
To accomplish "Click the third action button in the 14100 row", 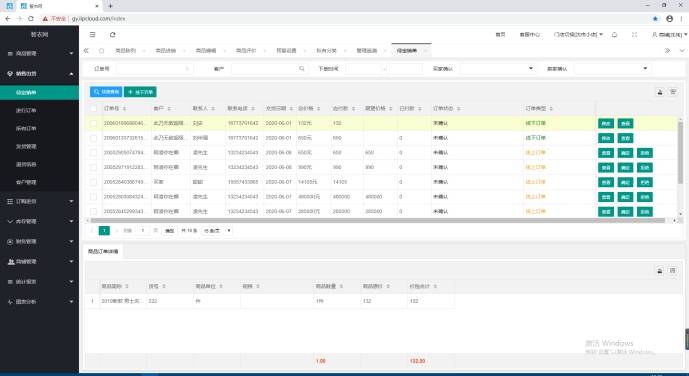I will (x=645, y=182).
